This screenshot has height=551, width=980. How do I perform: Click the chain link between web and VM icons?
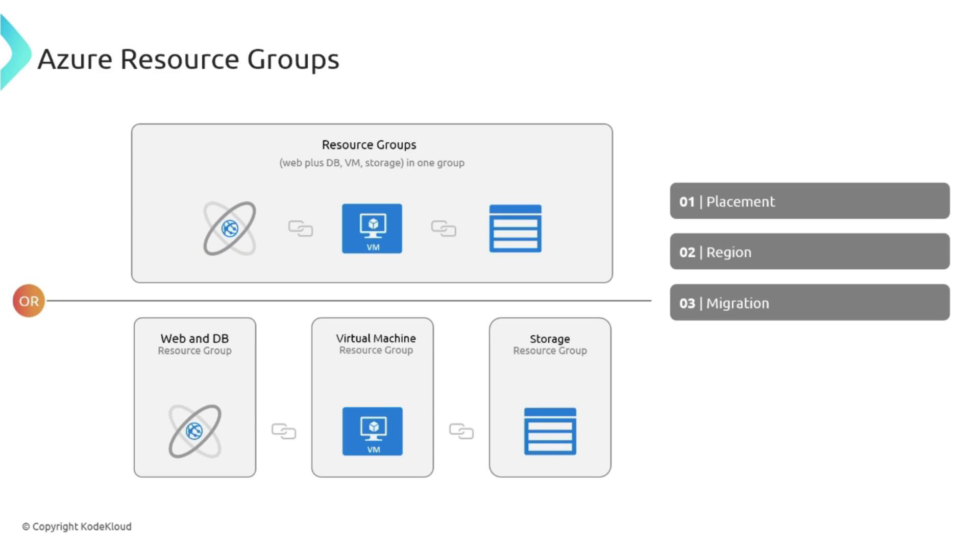pyautogui.click(x=301, y=228)
